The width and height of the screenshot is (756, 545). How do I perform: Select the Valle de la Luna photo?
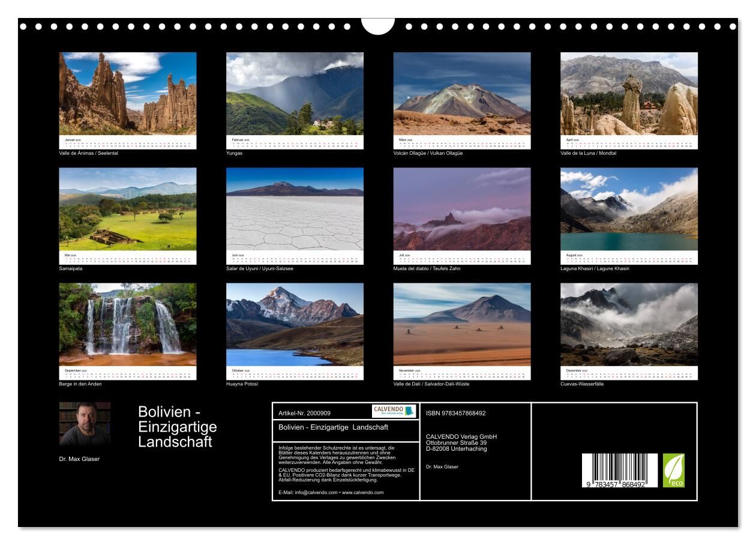629,93
